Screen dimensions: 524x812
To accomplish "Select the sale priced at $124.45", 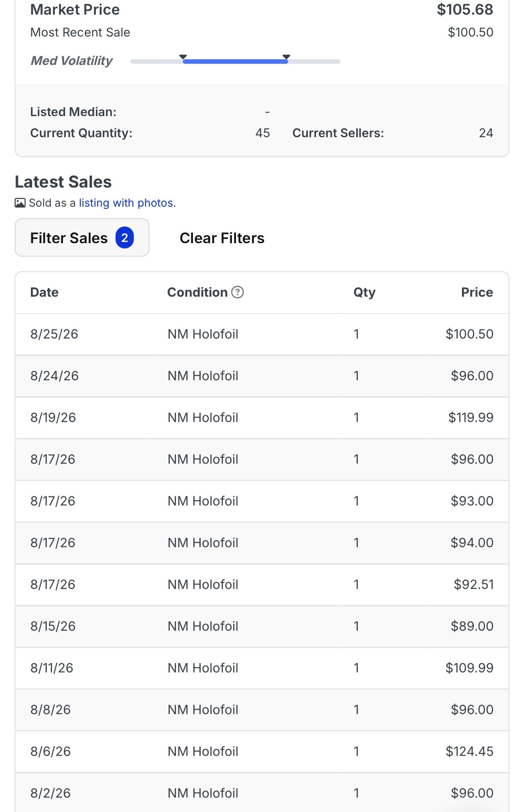I will coord(262,752).
